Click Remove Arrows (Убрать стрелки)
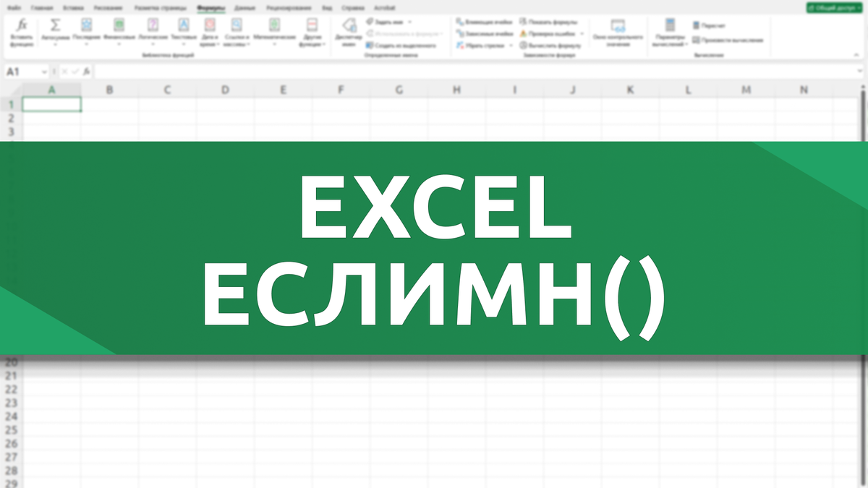Viewport: 868px width, 488px height. pos(480,45)
